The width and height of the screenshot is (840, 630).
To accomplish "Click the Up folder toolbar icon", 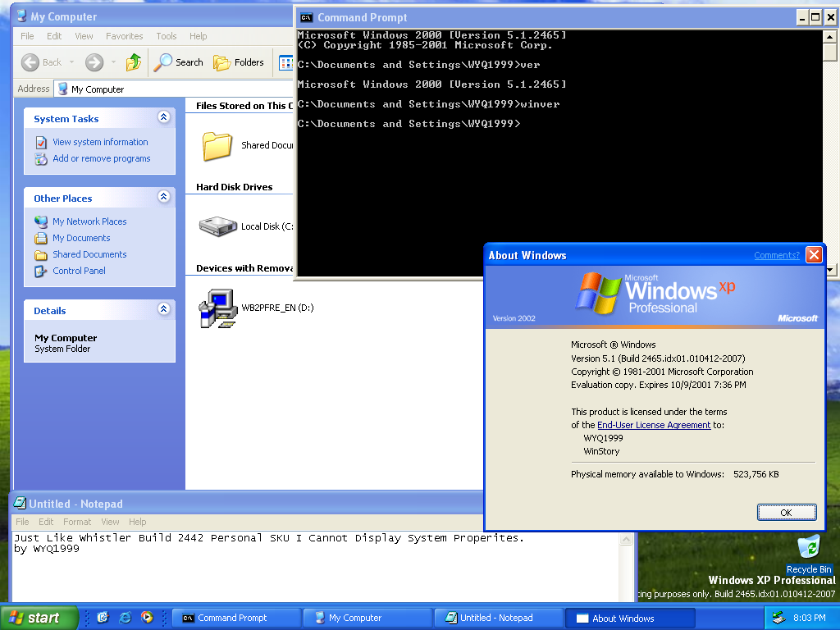I will (x=133, y=62).
